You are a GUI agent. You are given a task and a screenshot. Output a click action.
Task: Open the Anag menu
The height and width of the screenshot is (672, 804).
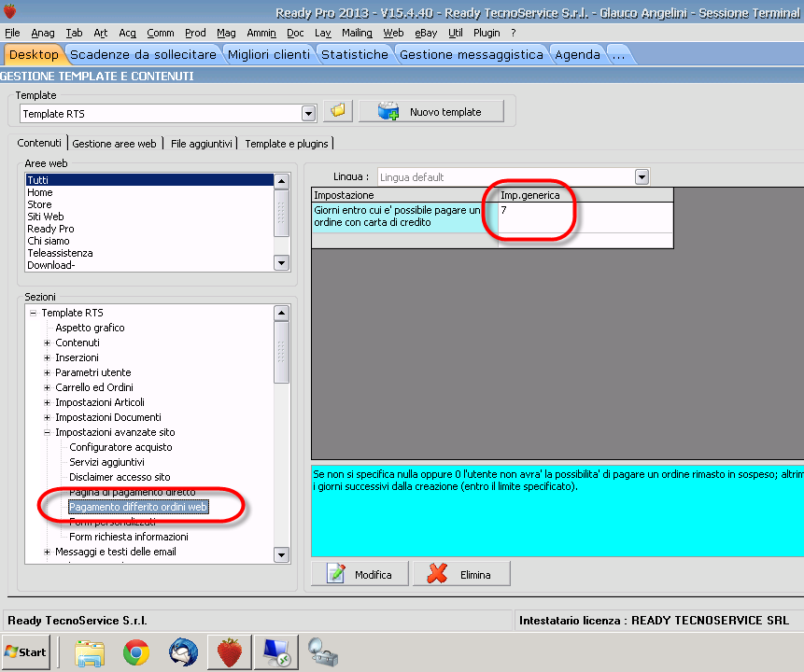43,33
